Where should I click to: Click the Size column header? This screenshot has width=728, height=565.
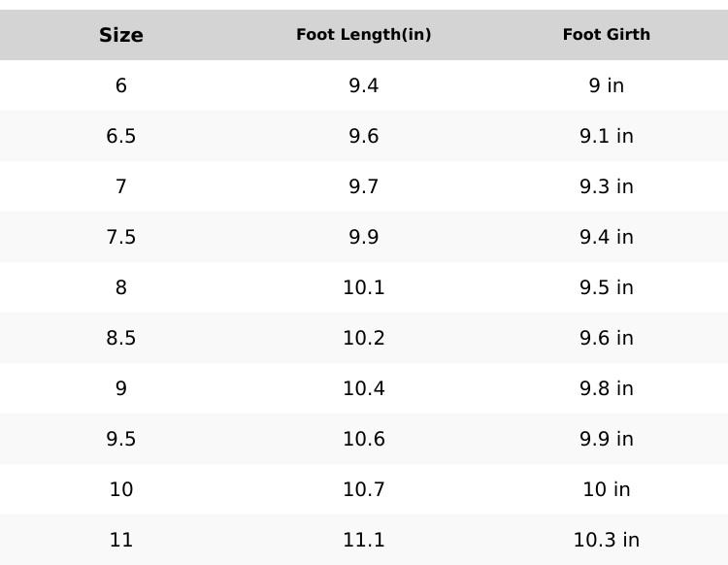(x=121, y=35)
